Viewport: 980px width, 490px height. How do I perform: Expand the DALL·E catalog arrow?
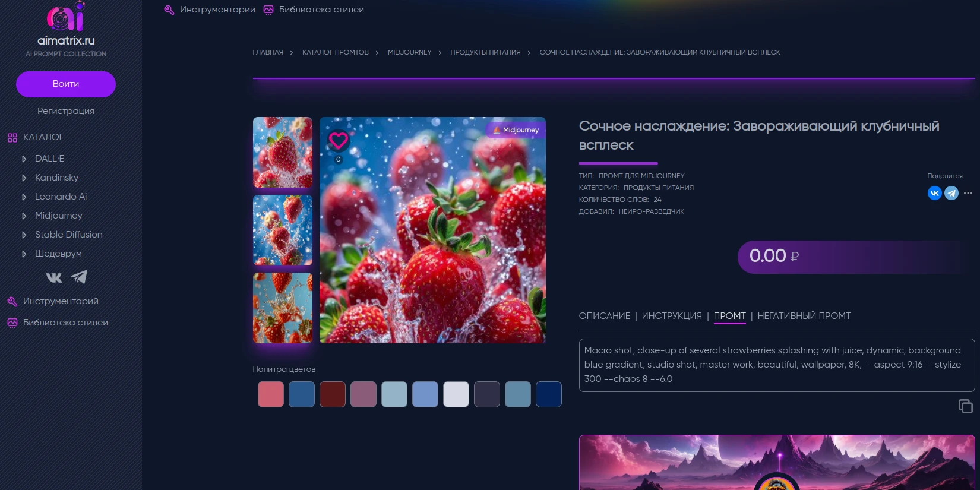click(24, 159)
